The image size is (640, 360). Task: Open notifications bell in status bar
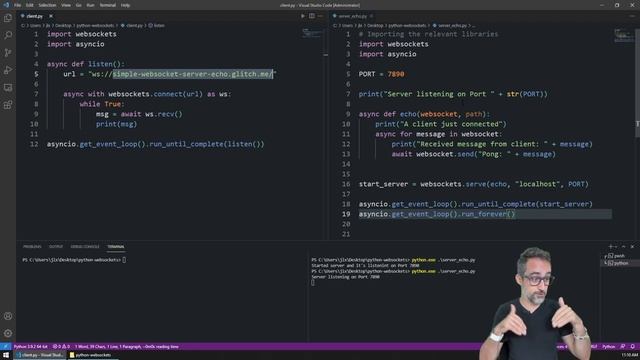[633, 347]
